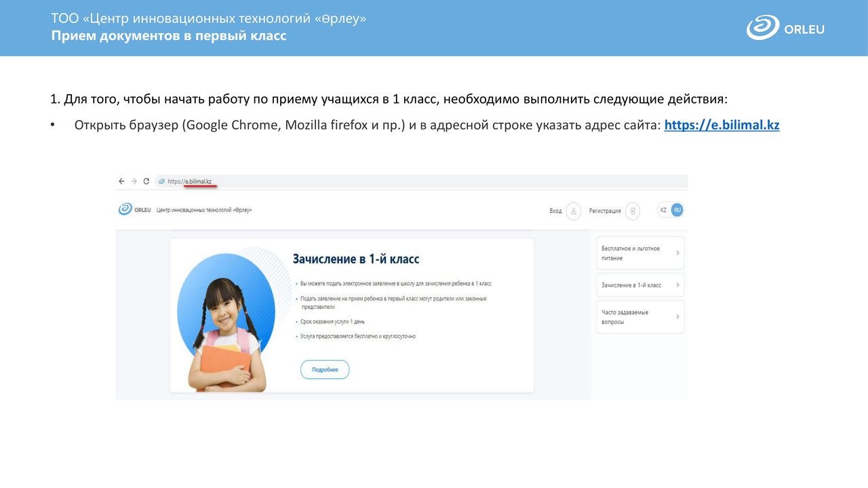Click the user icon next to Вход

click(x=573, y=211)
